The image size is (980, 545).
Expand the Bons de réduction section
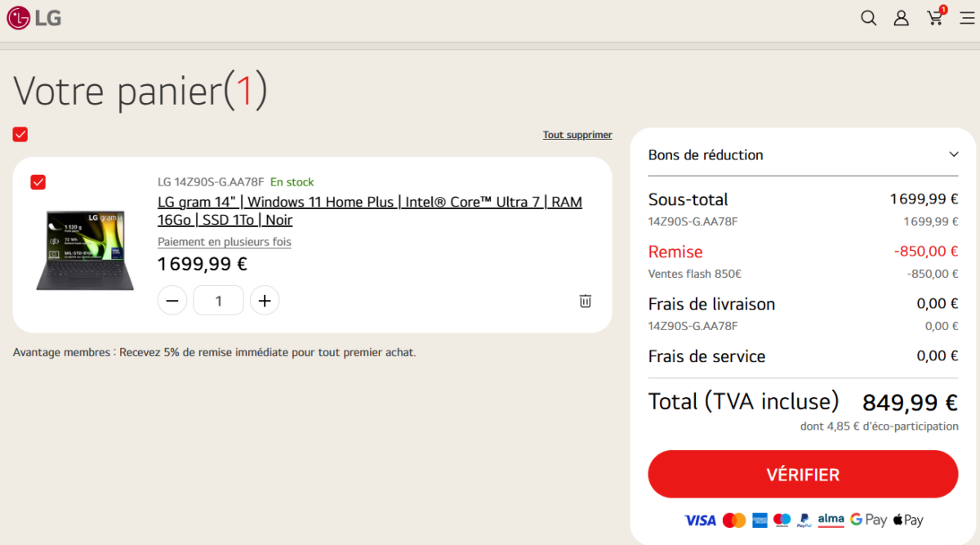click(803, 154)
